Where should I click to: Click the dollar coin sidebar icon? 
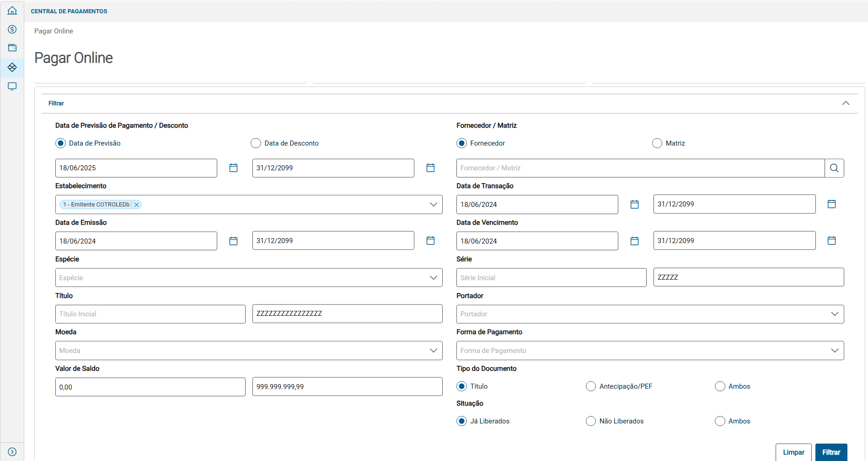[x=12, y=29]
